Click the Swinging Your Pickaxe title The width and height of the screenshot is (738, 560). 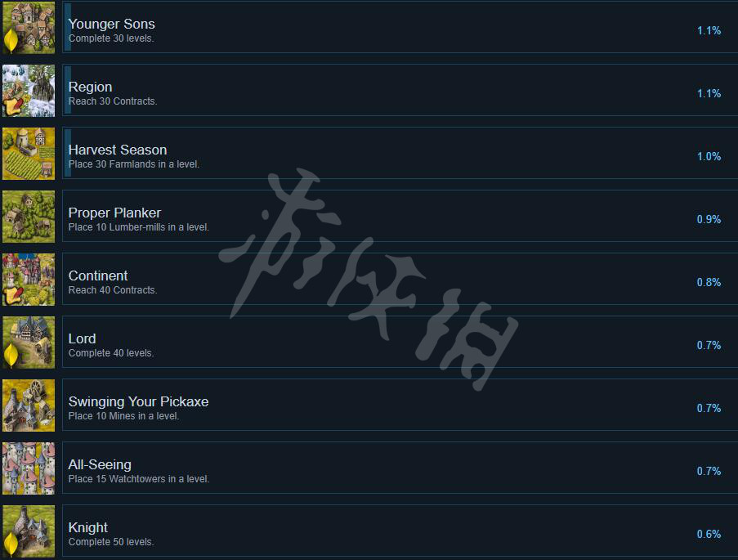(138, 401)
